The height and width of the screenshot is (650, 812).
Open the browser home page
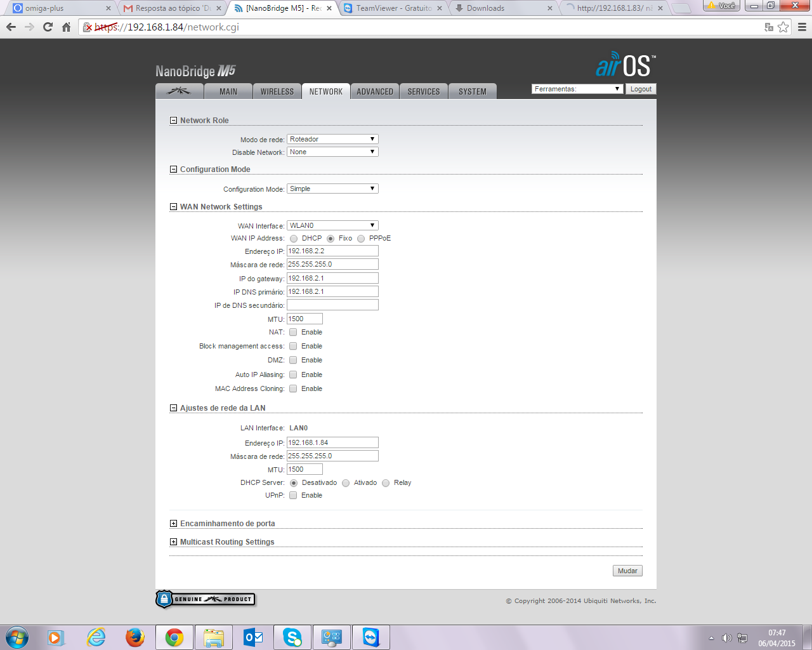[x=66, y=27]
